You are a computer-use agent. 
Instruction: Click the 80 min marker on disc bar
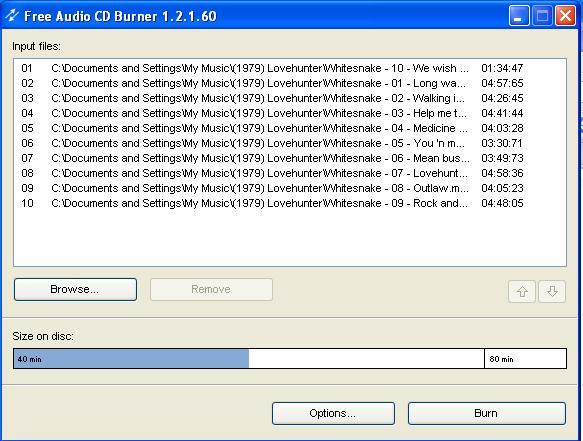(501, 359)
